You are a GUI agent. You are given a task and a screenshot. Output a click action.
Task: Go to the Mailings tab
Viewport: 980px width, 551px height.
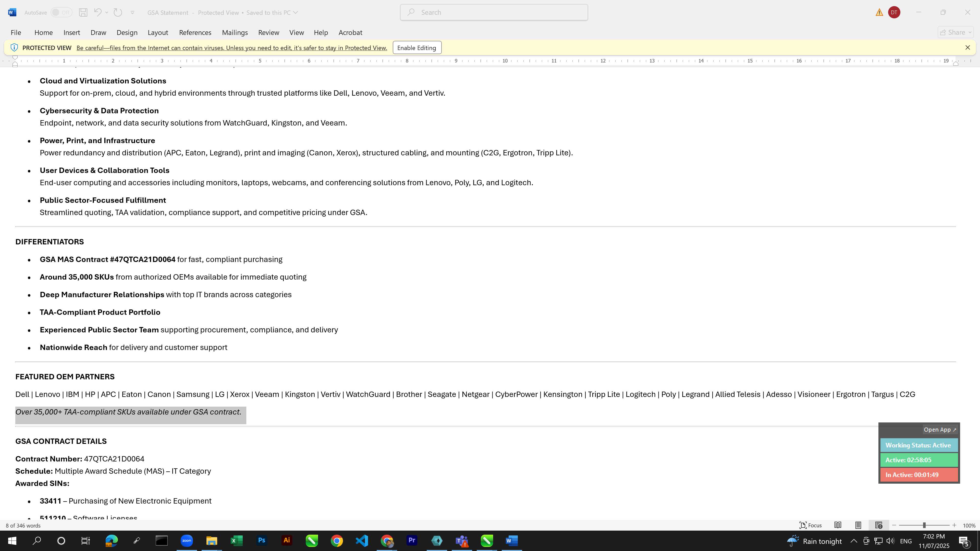point(235,32)
